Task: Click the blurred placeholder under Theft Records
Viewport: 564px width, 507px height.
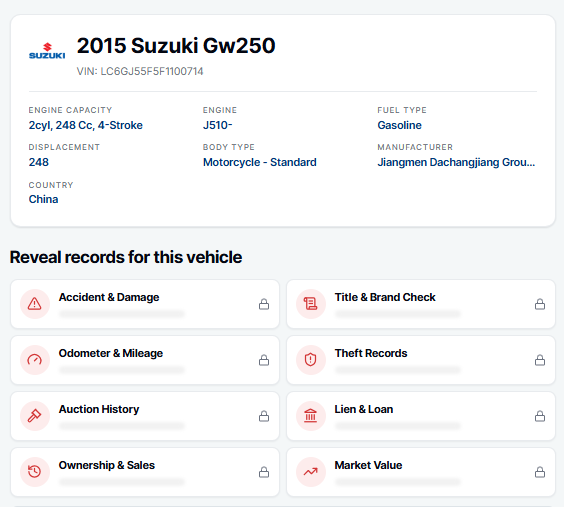Action: tap(397, 370)
